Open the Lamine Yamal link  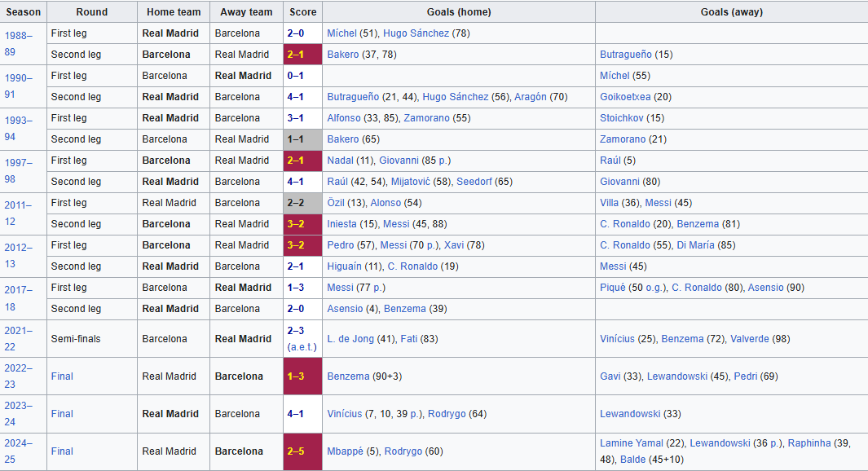point(631,443)
